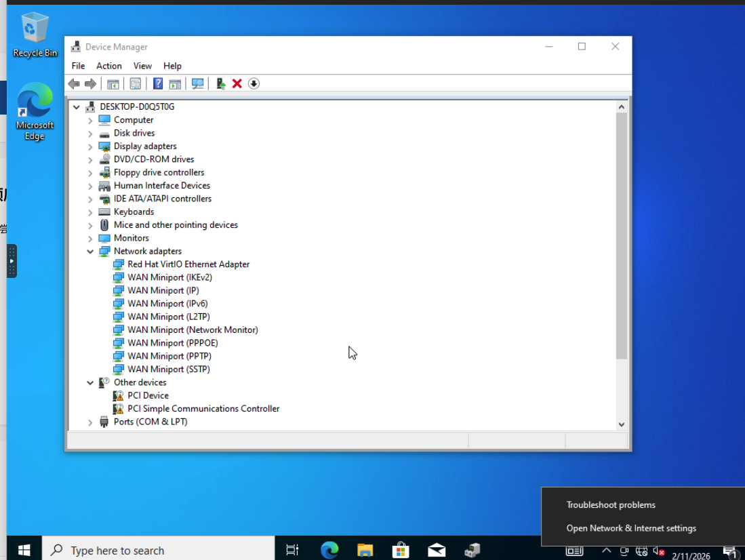Viewport: 745px width, 560px height.
Task: Expand the Human Interface Devices category
Action: click(90, 186)
